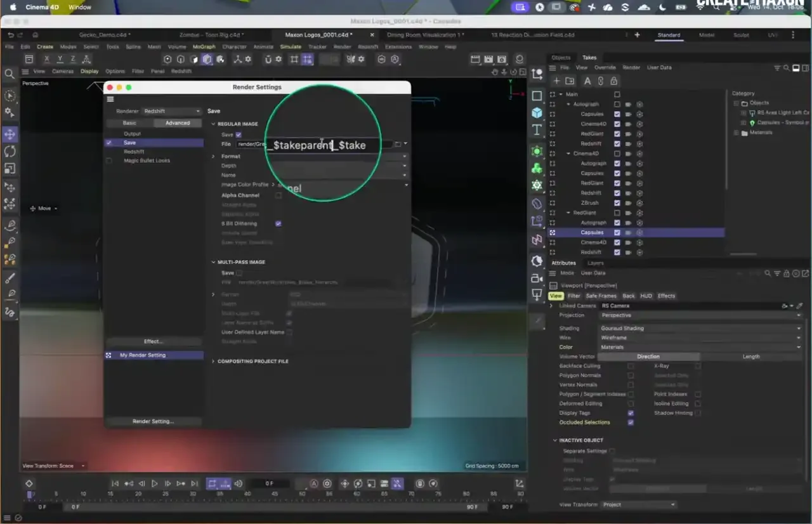Add a new take with plus icon
Image resolution: width=812 pixels, height=524 pixels.
tap(556, 81)
